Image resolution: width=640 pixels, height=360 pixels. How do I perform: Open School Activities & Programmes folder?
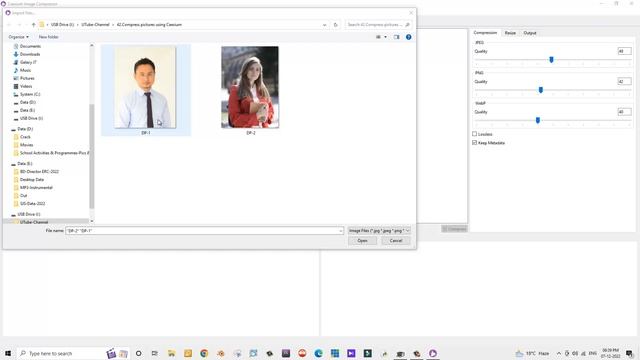click(x=53, y=153)
